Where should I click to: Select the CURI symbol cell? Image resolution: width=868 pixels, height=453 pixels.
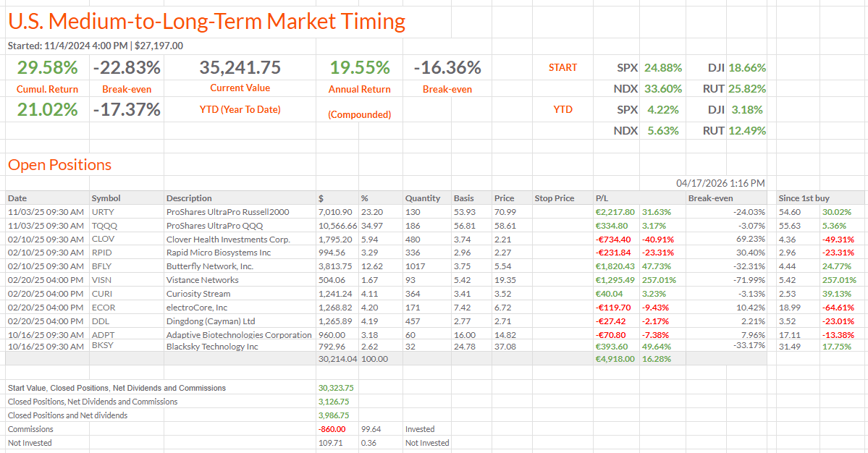(102, 294)
